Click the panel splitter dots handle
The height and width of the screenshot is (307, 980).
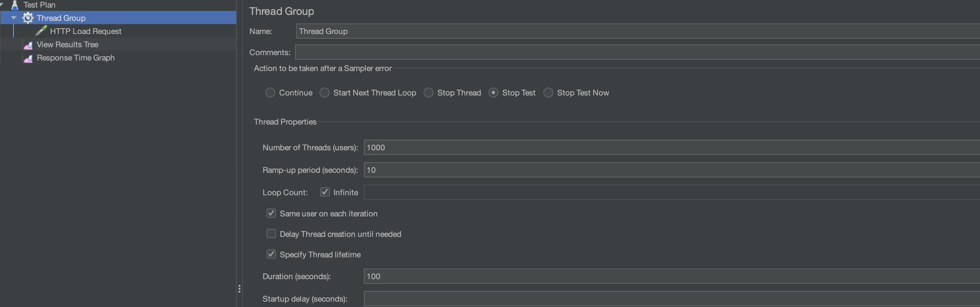pyautogui.click(x=239, y=289)
